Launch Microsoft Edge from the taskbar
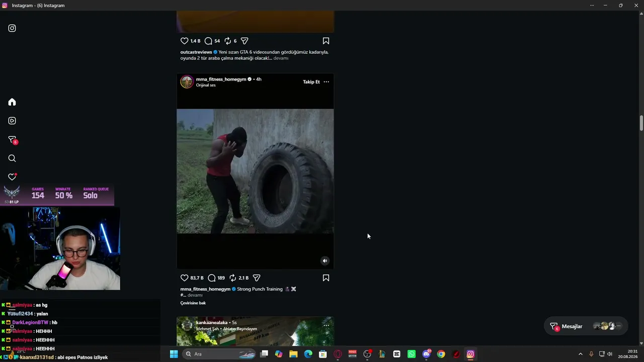 (308, 354)
